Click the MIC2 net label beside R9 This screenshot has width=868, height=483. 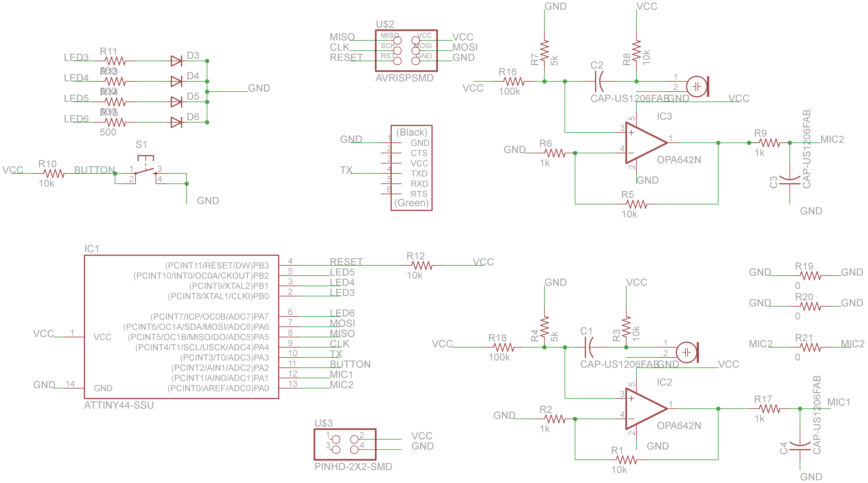(x=832, y=139)
